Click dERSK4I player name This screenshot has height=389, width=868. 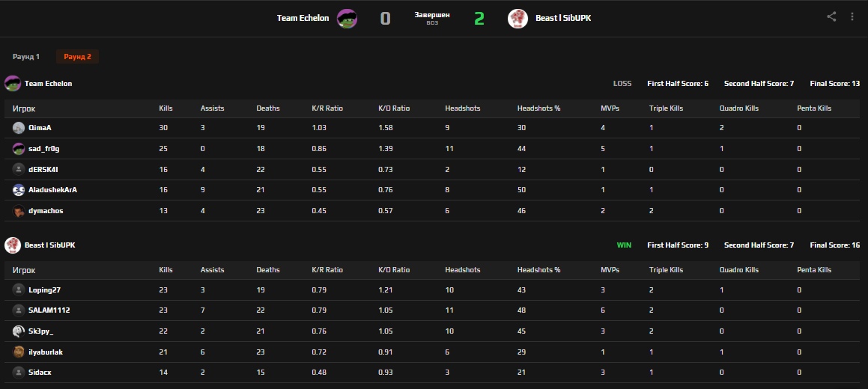(x=43, y=169)
